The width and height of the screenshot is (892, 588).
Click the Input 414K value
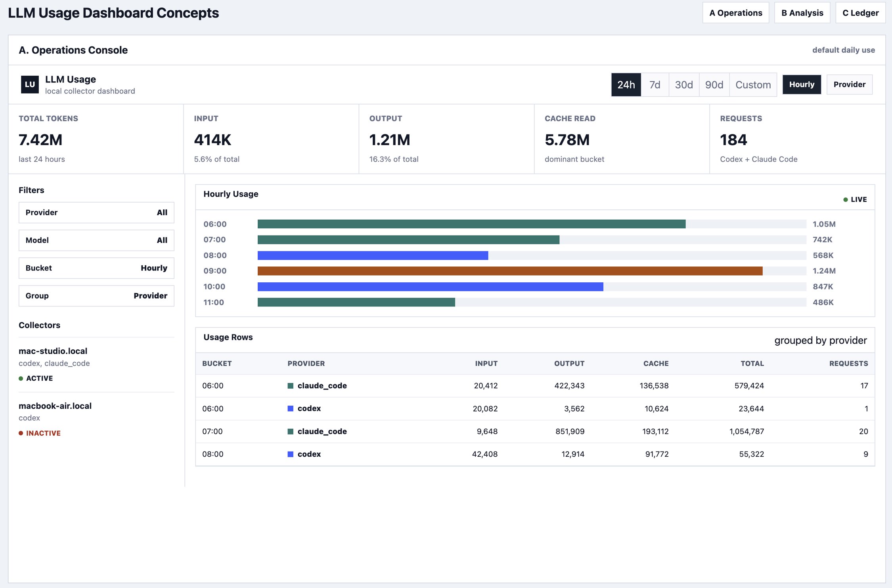pos(212,140)
